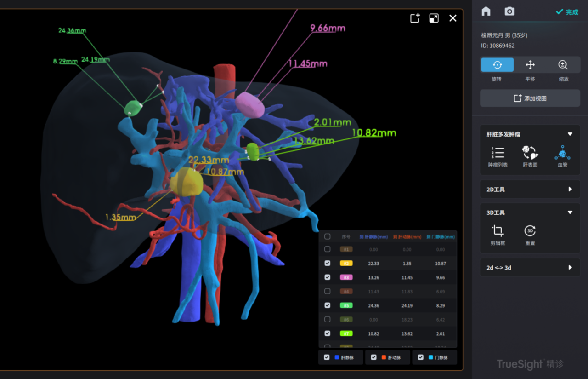Uncheck tumor #7 checkbox
588x379 pixels.
coord(327,333)
